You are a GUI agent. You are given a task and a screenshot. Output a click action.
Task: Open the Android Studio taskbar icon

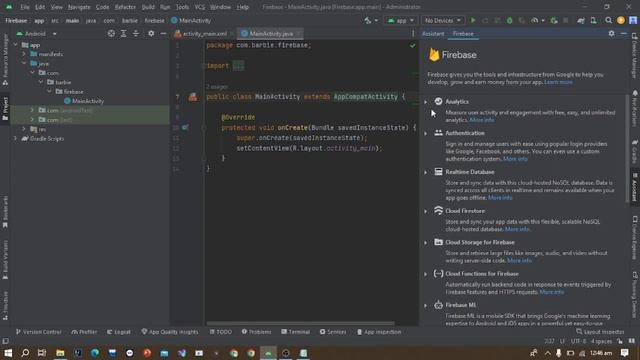(268, 353)
